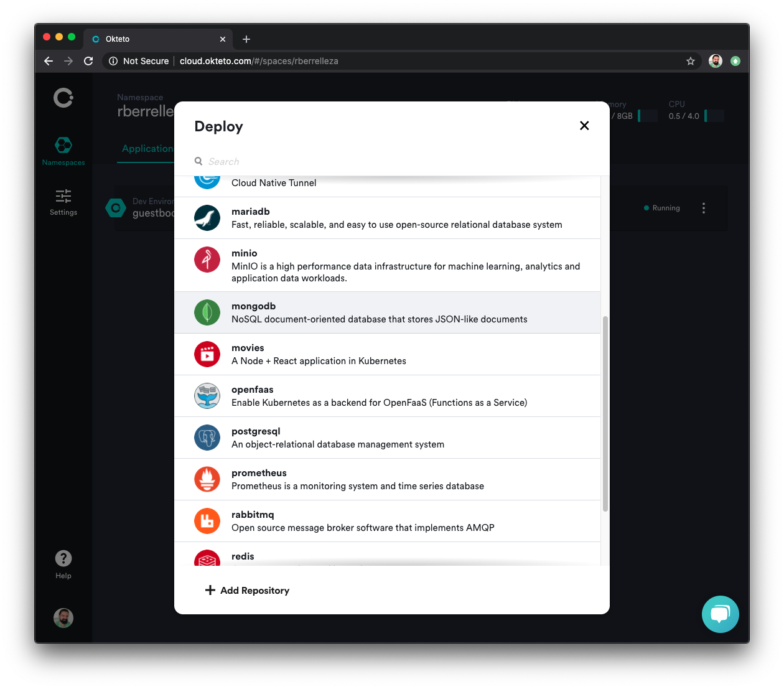Click the mariadb seal icon

[x=207, y=218]
